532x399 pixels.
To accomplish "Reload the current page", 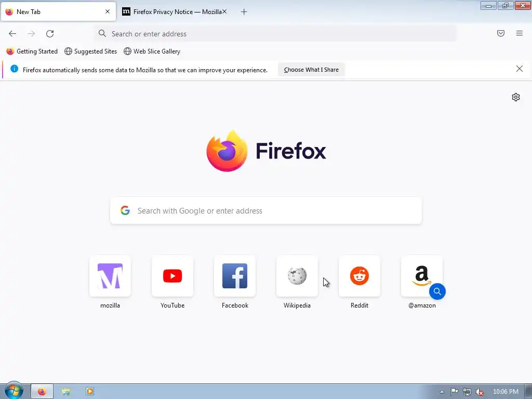I will point(50,34).
